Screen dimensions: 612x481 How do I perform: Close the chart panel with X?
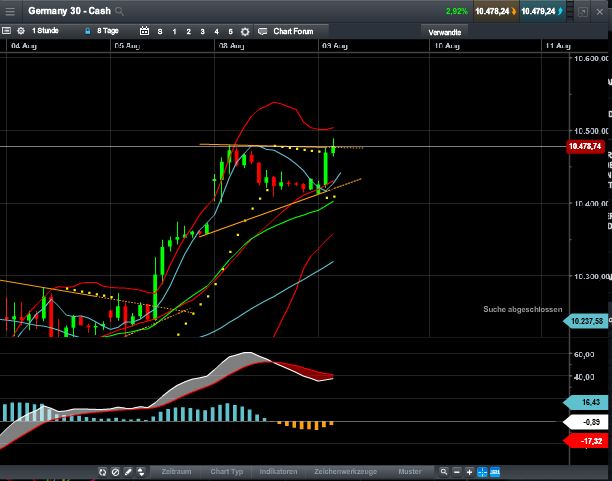pos(600,12)
